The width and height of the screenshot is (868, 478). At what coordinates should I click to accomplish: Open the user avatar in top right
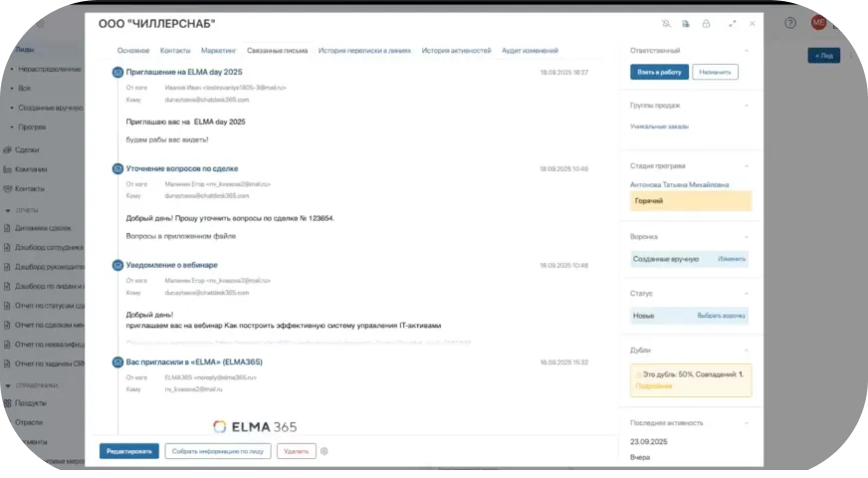click(x=818, y=22)
